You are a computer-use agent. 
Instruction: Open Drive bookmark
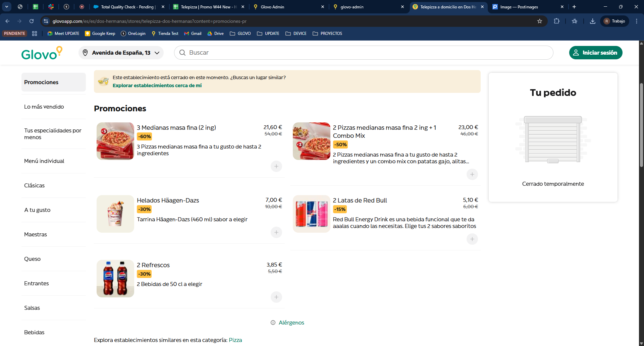coord(215,34)
